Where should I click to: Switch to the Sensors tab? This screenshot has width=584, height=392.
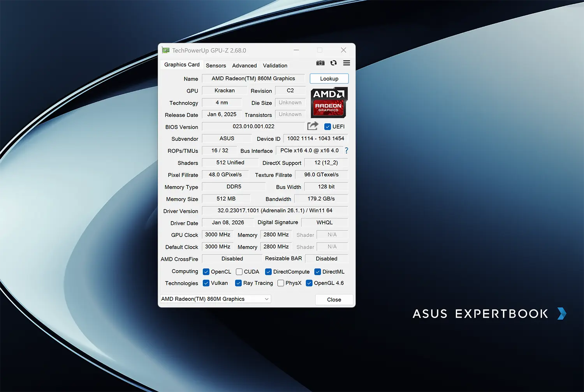tap(216, 65)
